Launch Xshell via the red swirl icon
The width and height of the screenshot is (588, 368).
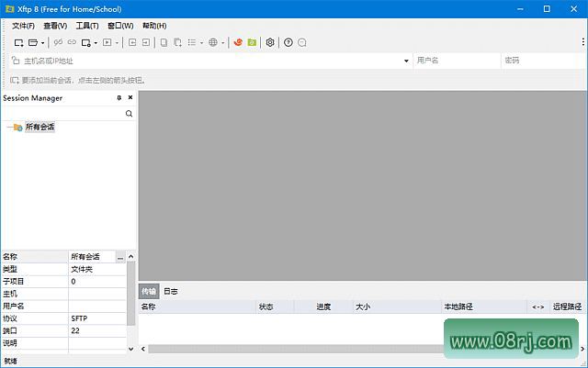(238, 42)
